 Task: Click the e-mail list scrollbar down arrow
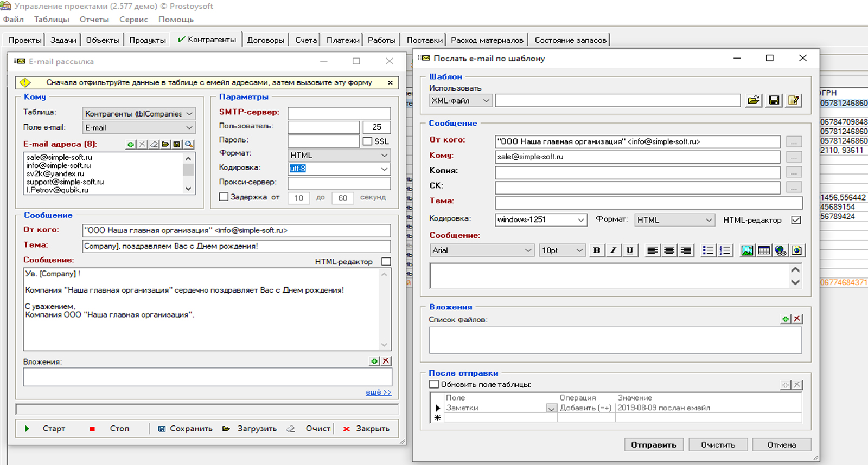pos(188,189)
